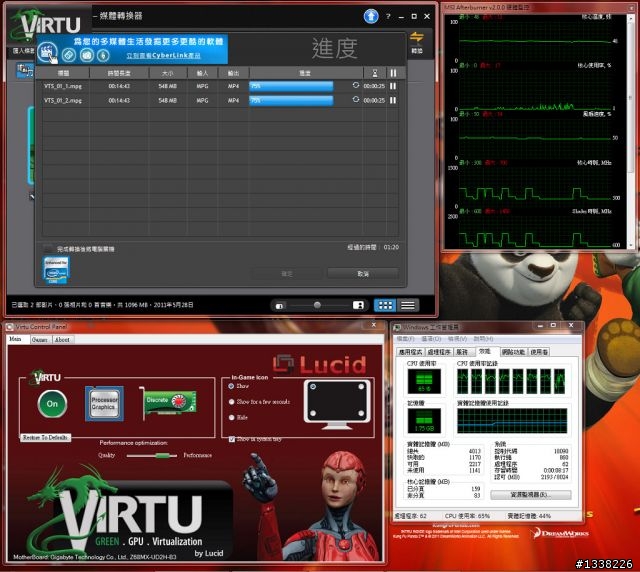Click VTS_01_2.mpg file name

[63, 100]
